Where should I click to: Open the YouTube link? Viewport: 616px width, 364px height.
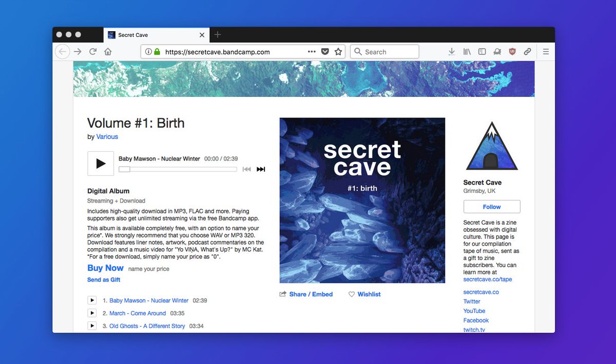coord(474,311)
